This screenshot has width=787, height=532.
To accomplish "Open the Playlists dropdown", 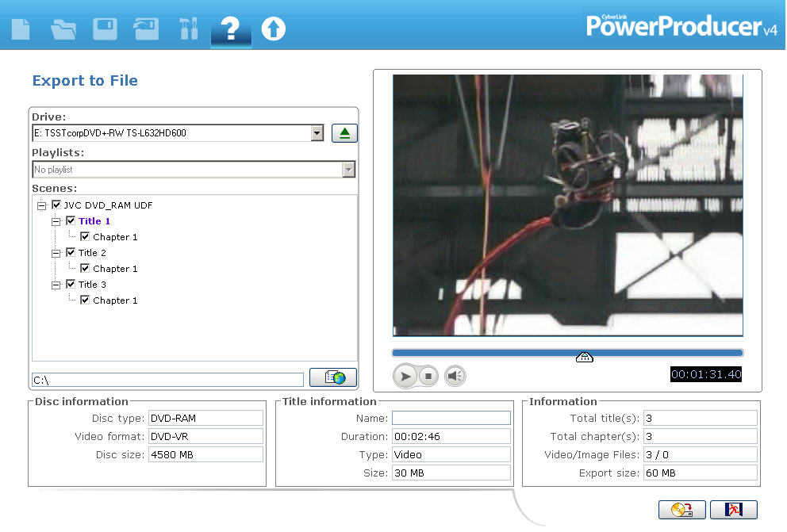I will [x=348, y=170].
